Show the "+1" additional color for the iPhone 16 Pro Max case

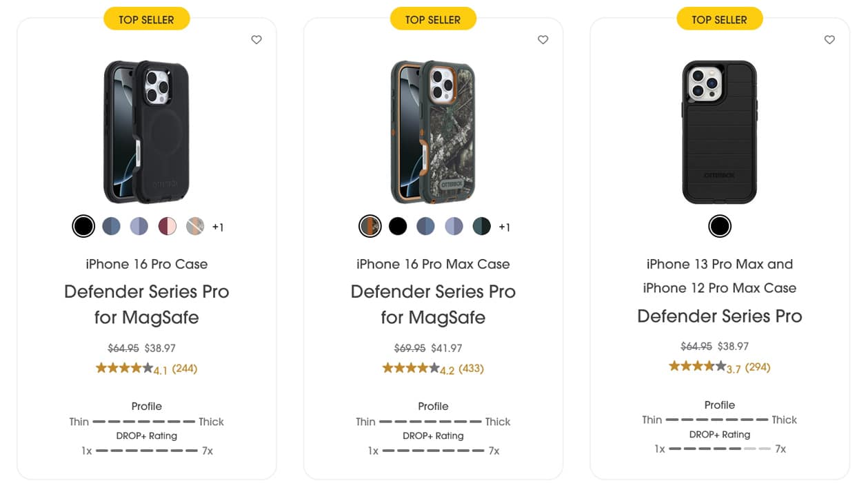coord(505,226)
